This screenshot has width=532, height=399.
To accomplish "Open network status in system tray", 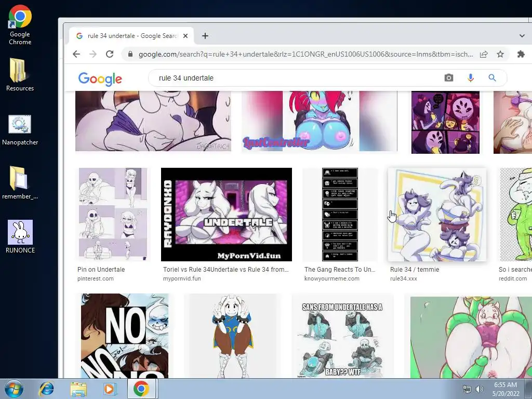I will (467, 390).
